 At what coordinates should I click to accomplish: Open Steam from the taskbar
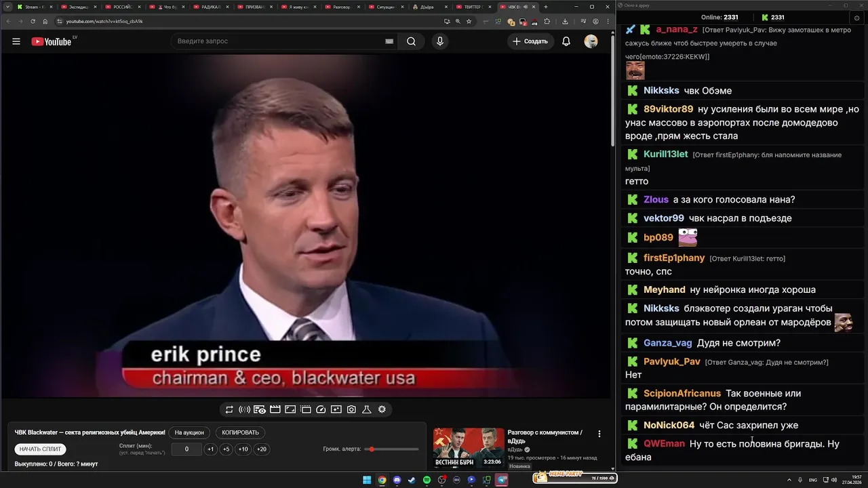(x=412, y=480)
